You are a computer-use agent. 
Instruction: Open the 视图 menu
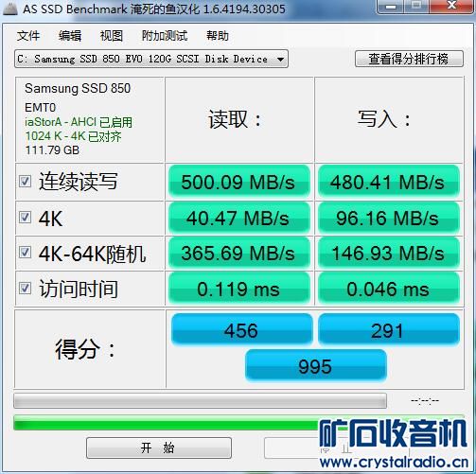pyautogui.click(x=112, y=36)
